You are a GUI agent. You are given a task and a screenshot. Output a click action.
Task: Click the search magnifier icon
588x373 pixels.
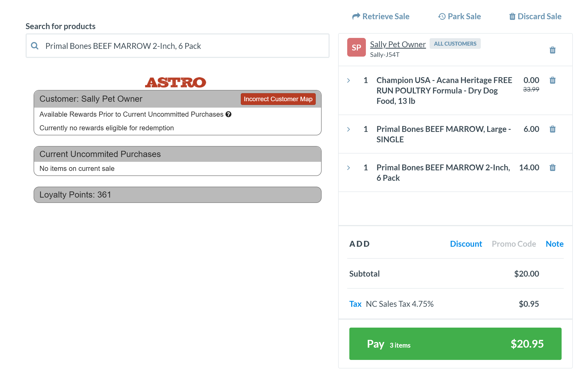(35, 46)
